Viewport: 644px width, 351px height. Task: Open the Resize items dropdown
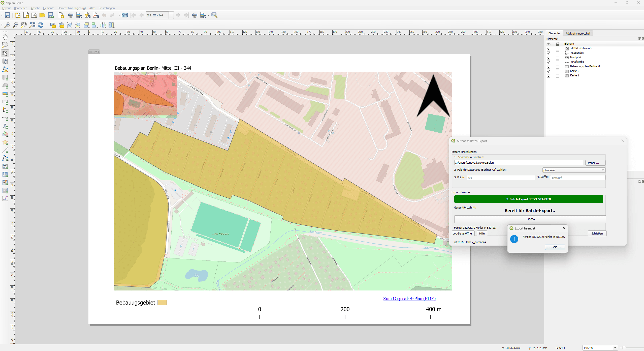pos(111,25)
